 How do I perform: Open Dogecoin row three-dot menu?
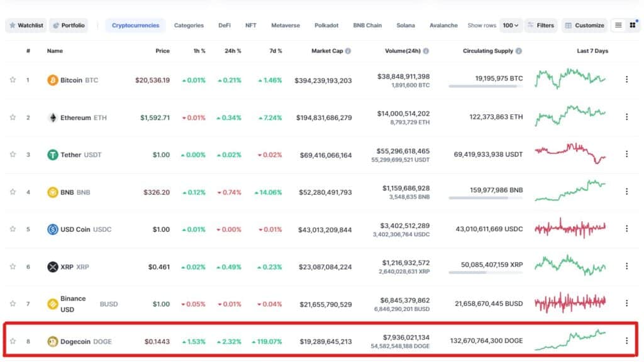tap(626, 340)
